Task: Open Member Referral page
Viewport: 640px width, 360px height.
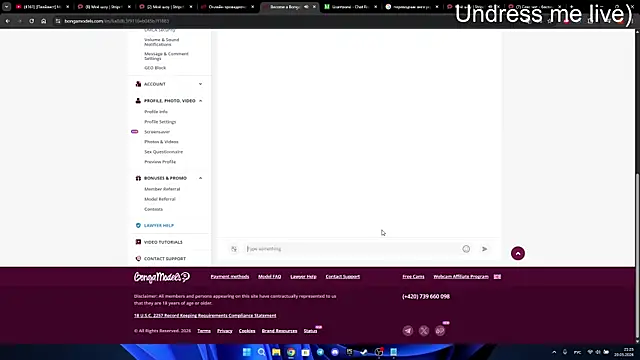Action: click(162, 189)
